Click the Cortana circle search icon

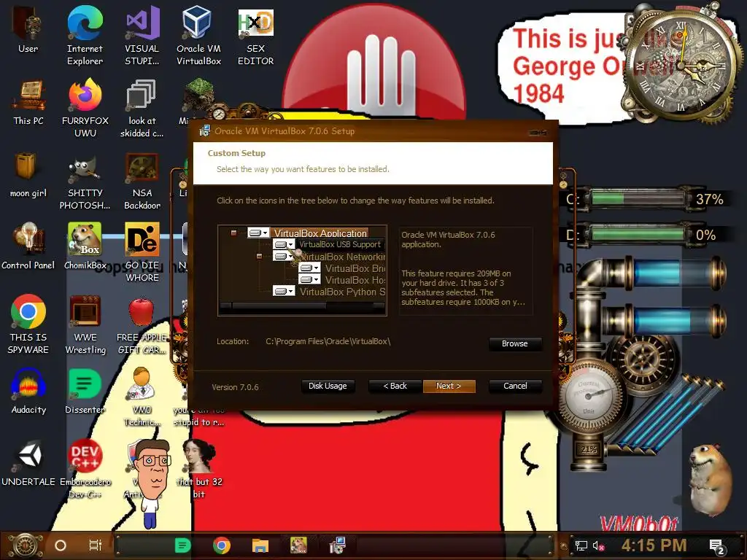coord(61,545)
